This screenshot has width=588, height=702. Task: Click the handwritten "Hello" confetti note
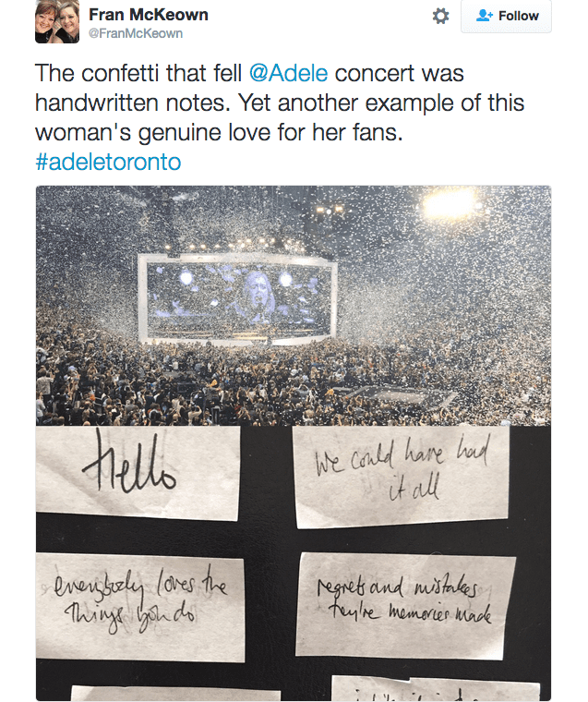tap(138, 471)
